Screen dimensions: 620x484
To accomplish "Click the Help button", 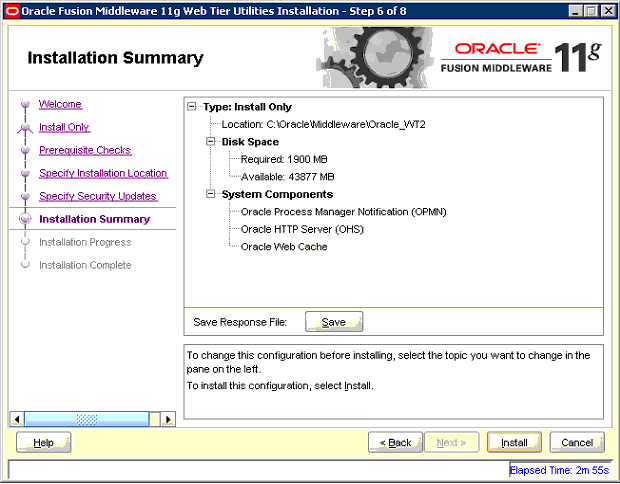I will coord(43,442).
